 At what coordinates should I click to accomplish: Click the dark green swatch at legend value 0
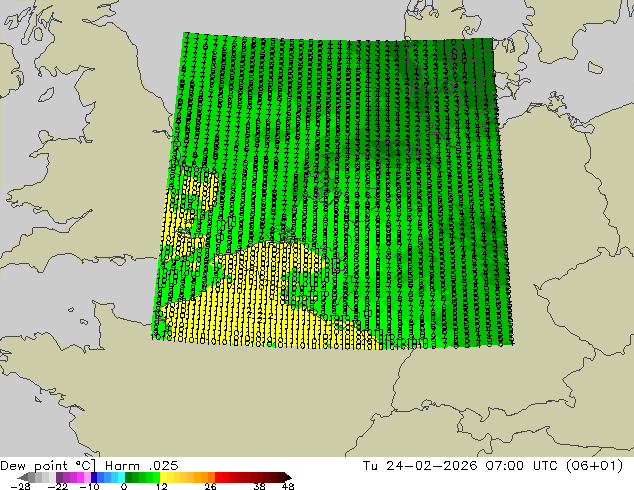(129, 477)
